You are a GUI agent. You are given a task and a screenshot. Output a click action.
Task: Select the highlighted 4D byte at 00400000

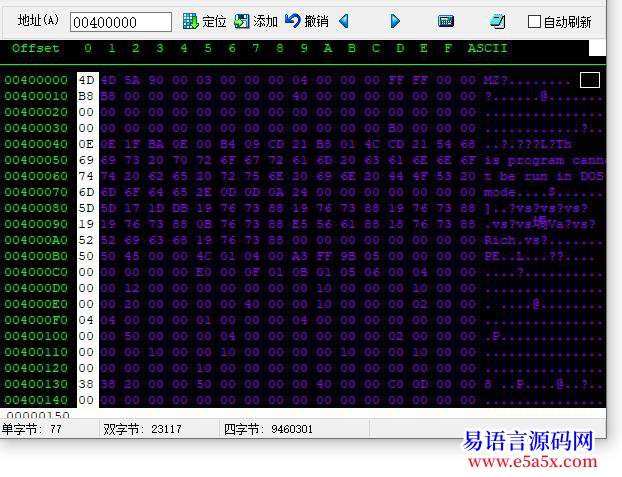[x=86, y=80]
